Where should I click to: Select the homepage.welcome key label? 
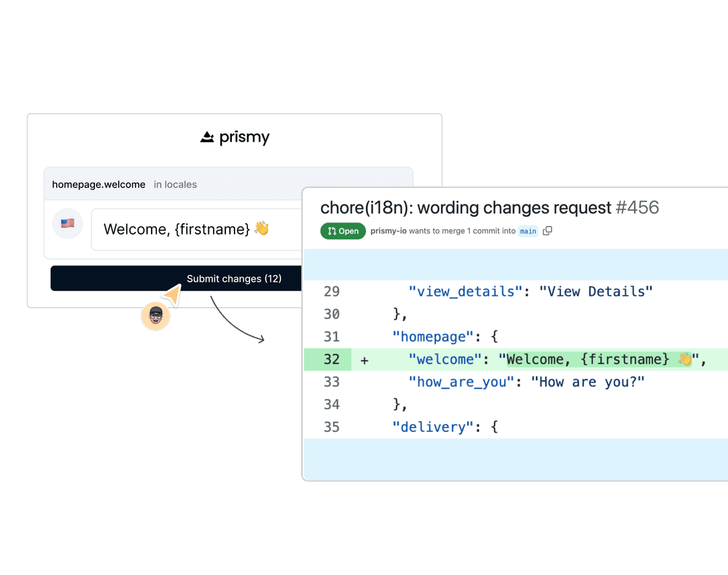[x=98, y=184]
